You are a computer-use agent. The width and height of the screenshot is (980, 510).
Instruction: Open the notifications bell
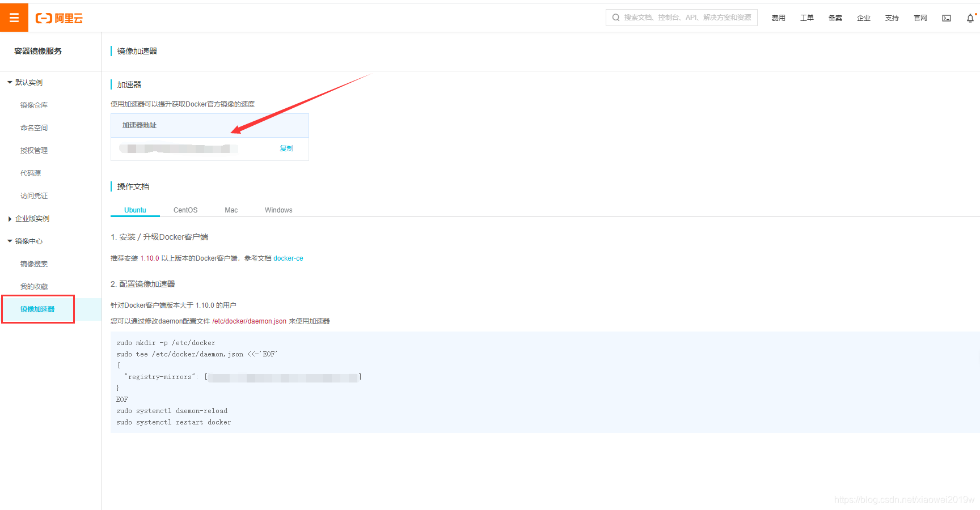(x=970, y=18)
